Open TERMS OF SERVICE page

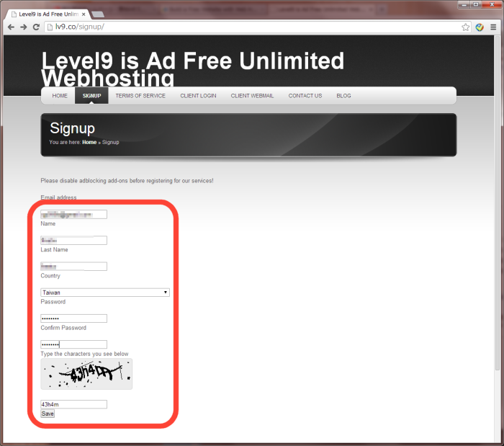pyautogui.click(x=140, y=96)
